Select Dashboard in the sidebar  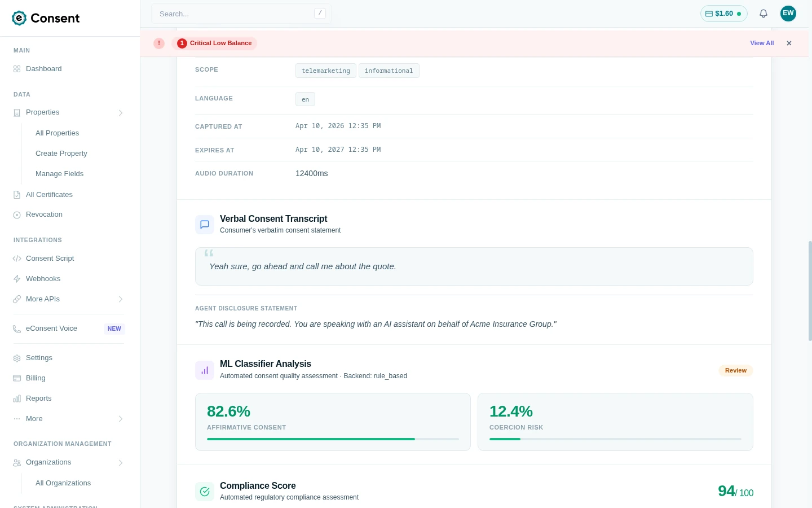click(x=43, y=69)
